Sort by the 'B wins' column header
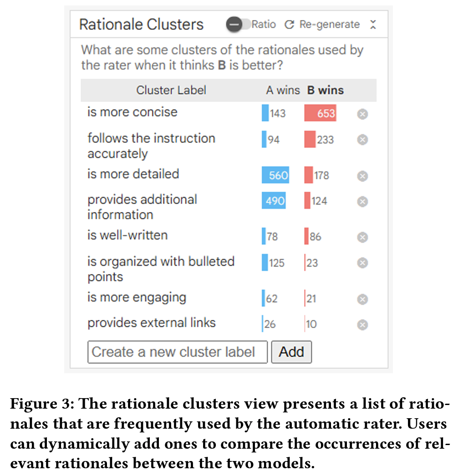 [x=325, y=90]
